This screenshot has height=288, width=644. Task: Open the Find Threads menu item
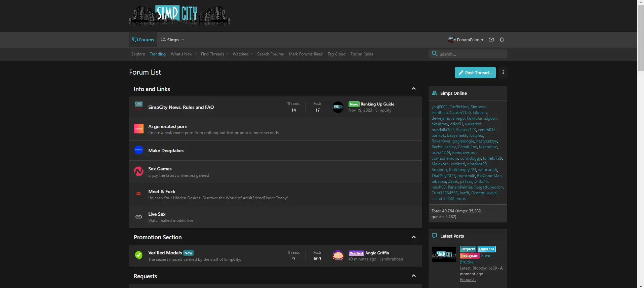pyautogui.click(x=212, y=54)
